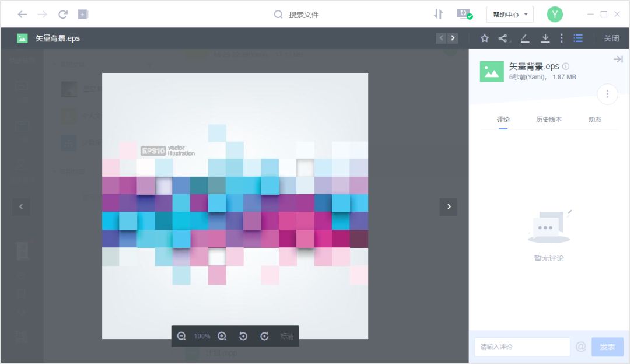The width and height of the screenshot is (630, 364).
Task: Toggle the details list panel
Action: pos(578,38)
